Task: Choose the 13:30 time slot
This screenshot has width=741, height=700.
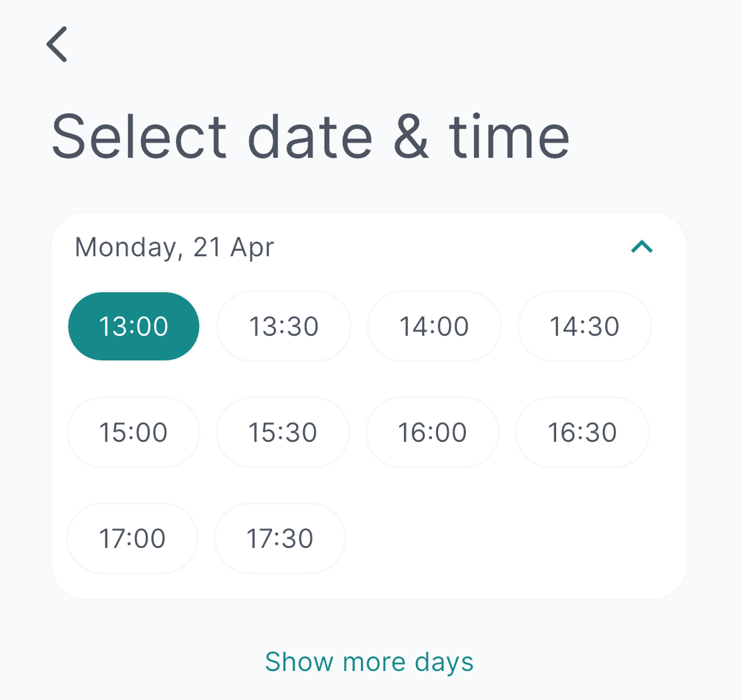Action: tap(283, 326)
